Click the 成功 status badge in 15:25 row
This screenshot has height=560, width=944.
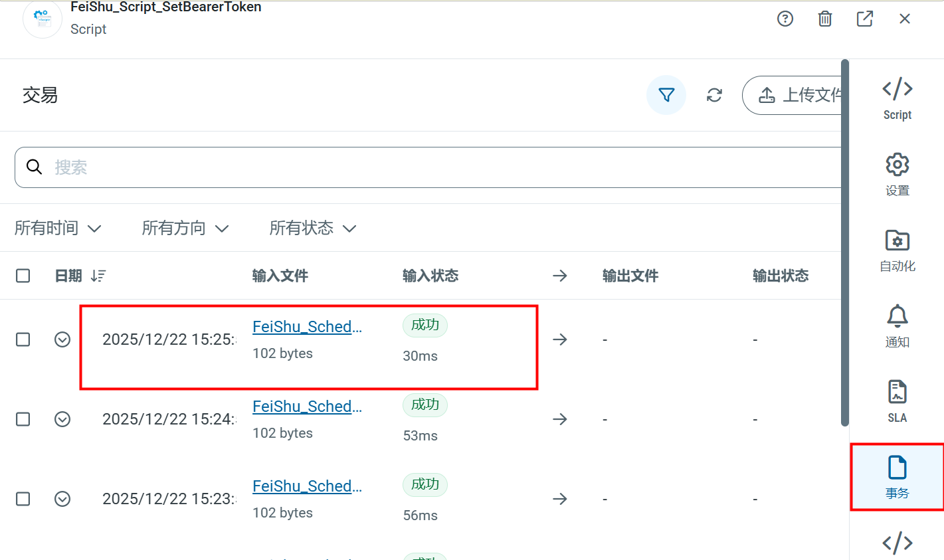click(425, 325)
